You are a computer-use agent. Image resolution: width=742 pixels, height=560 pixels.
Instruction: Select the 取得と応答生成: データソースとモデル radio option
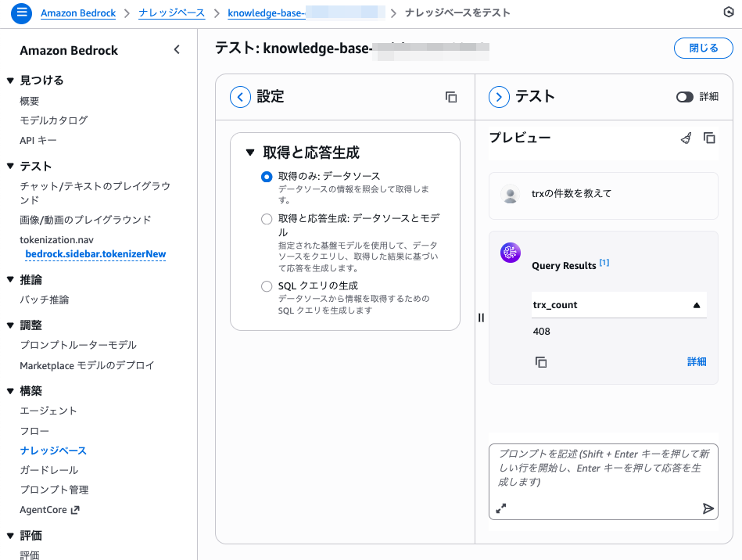point(267,219)
